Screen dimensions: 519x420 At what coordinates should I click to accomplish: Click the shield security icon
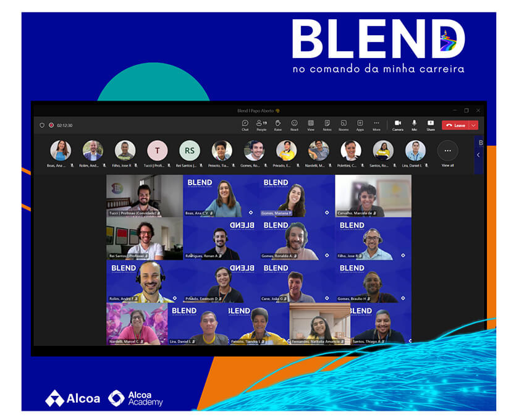point(42,125)
